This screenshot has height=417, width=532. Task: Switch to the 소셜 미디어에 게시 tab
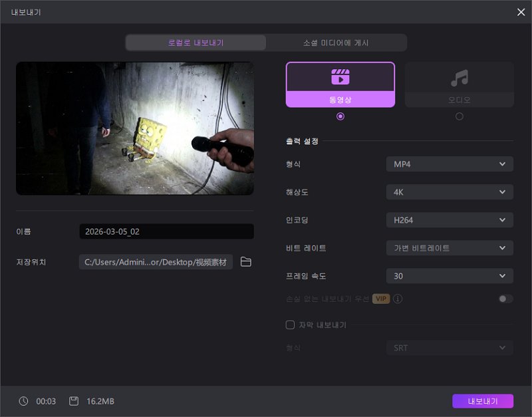pos(336,42)
